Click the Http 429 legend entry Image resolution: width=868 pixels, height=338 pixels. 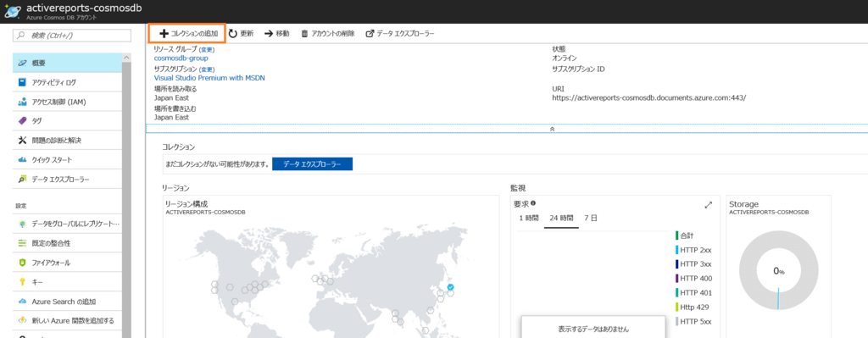click(693, 307)
